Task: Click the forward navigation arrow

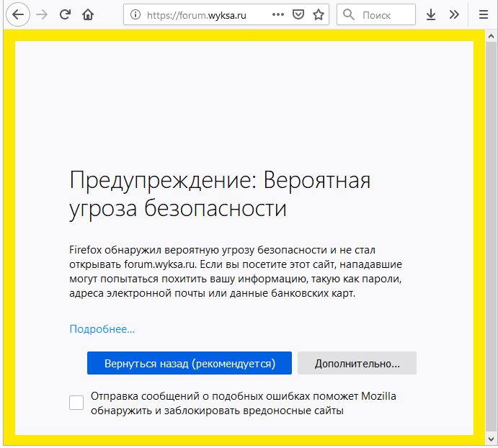Action: [x=42, y=14]
